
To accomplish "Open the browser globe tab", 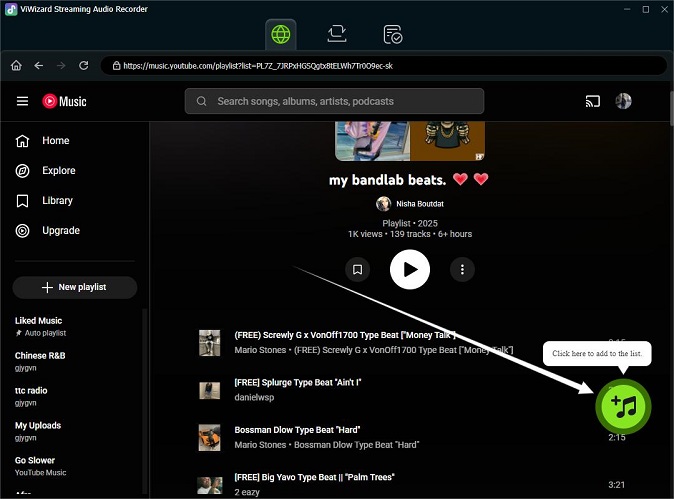I will tap(281, 34).
